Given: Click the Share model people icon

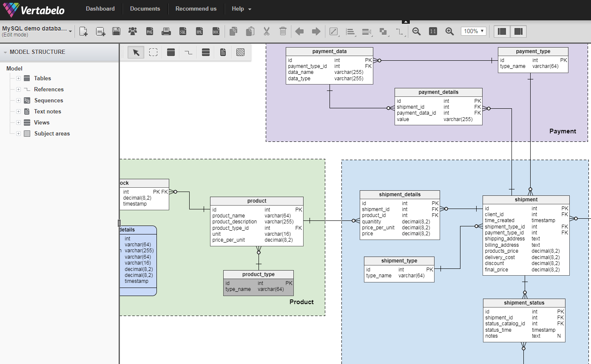Looking at the screenshot, I should pos(133,31).
